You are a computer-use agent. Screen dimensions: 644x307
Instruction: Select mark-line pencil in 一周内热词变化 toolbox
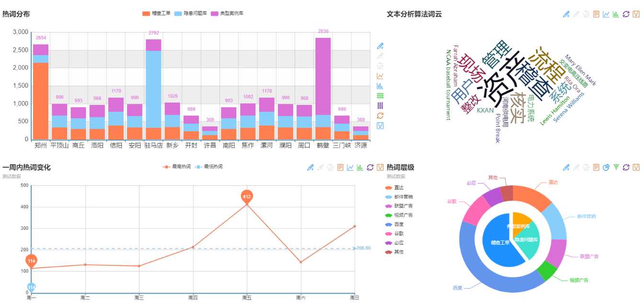point(310,167)
